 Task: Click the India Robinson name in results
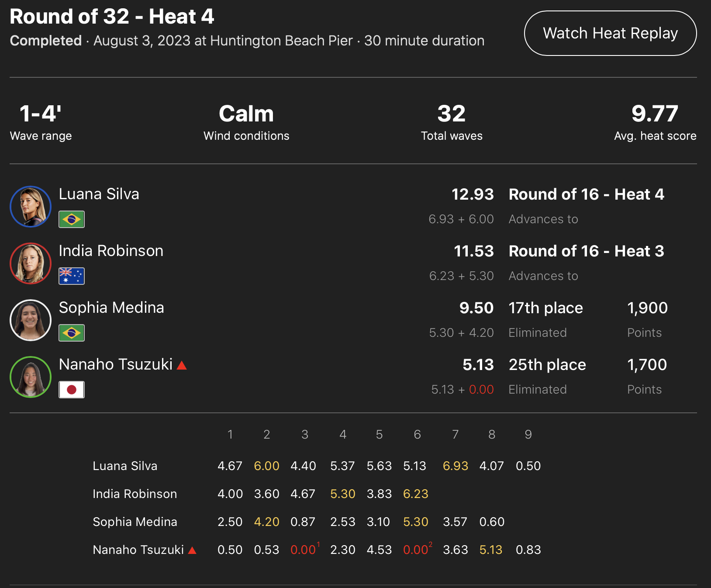click(111, 251)
